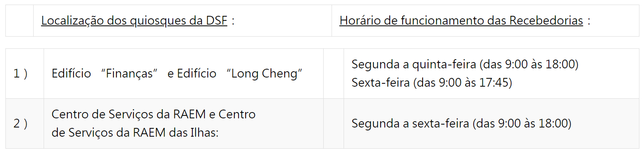
Task: Click 'Segunda a sexta-feira (das 9:00 às 18:00)'
Action: pos(462,124)
